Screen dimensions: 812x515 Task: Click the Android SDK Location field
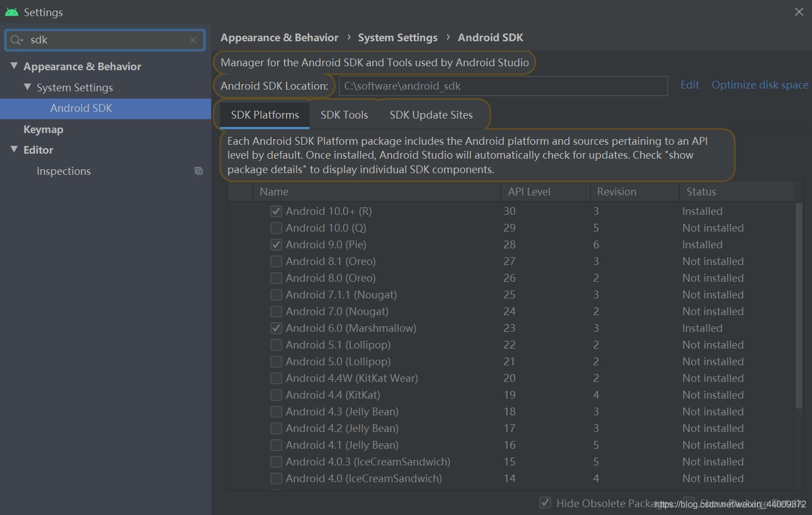[503, 86]
